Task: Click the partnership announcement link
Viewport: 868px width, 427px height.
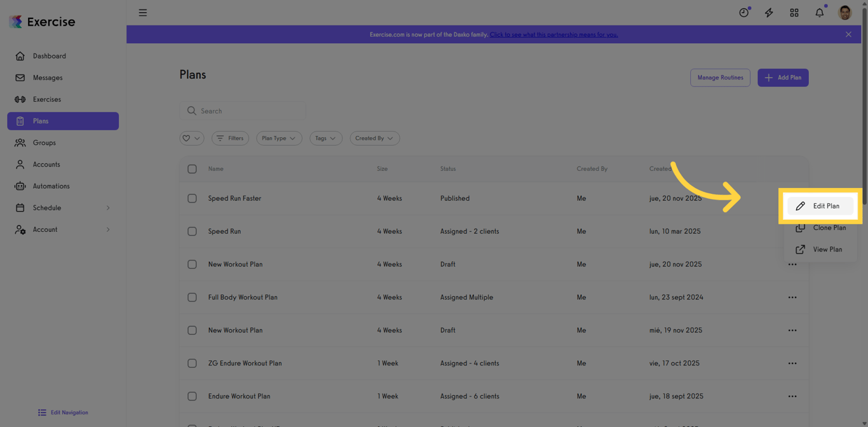Action: (x=553, y=34)
